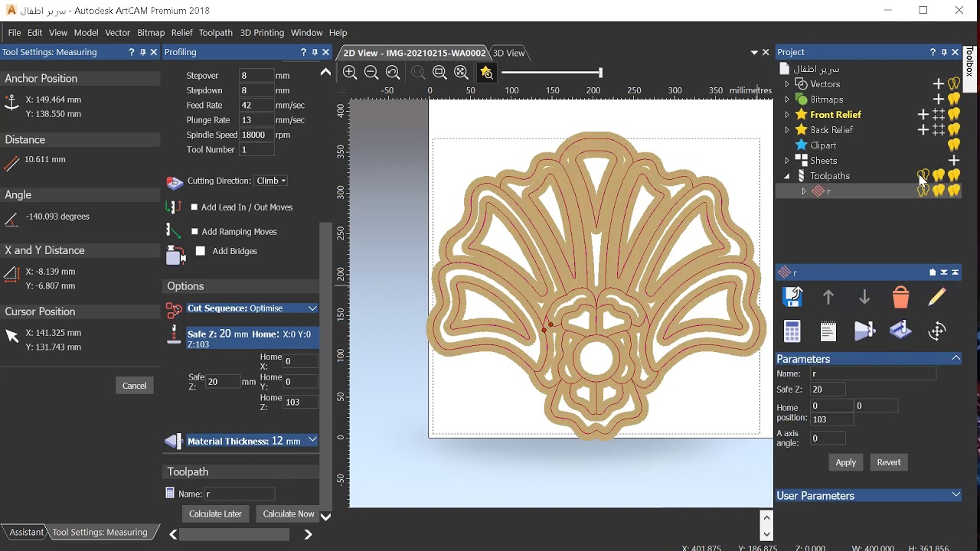
Task: Click zoom to fit all icon
Action: click(461, 72)
